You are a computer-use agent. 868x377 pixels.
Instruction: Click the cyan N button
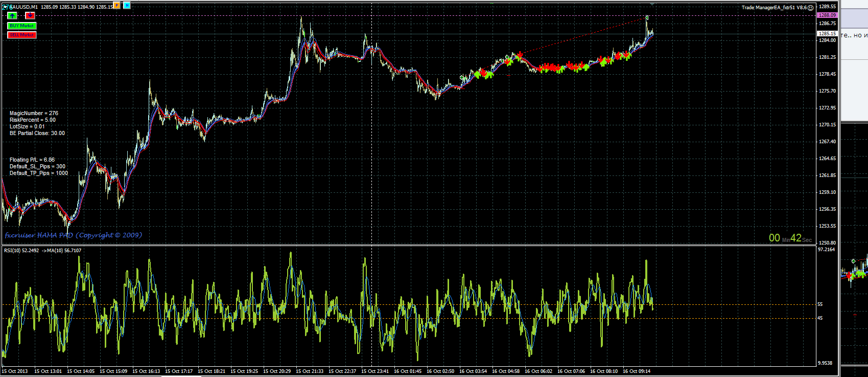click(x=127, y=5)
